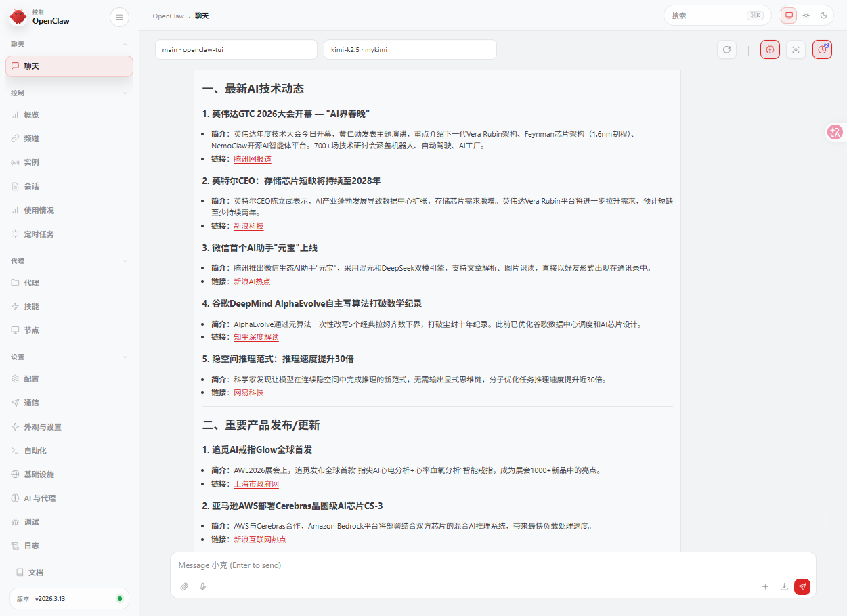This screenshot has width=847, height=616.
Task: Refresh the chat with reload button
Action: (726, 49)
